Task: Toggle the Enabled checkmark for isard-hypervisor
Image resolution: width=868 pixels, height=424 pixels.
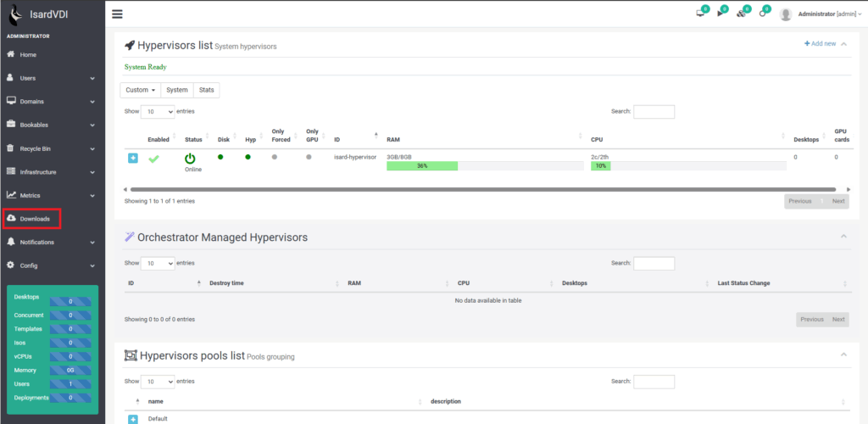Action: pos(154,158)
